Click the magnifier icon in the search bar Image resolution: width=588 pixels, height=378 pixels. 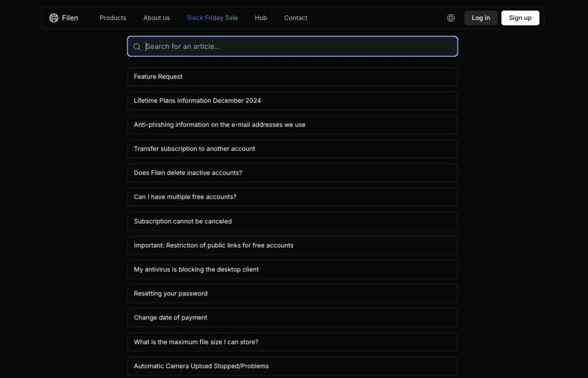[137, 46]
